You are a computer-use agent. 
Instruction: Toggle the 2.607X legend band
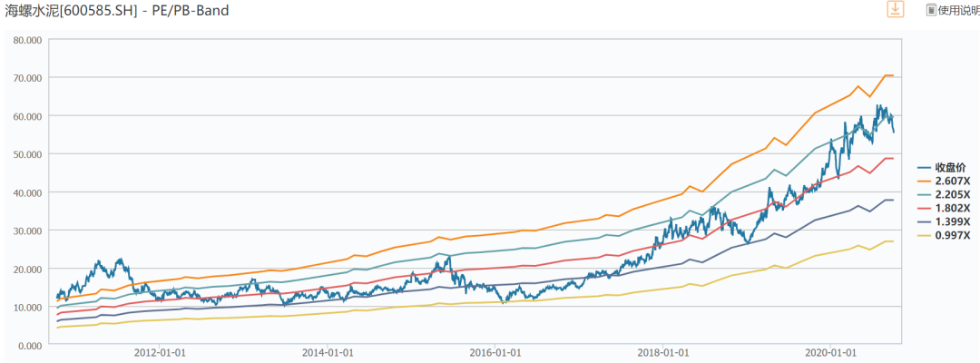[943, 181]
